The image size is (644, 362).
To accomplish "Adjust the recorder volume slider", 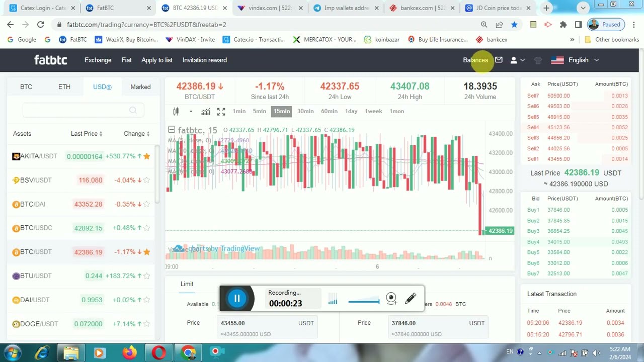I will click(x=364, y=302).
